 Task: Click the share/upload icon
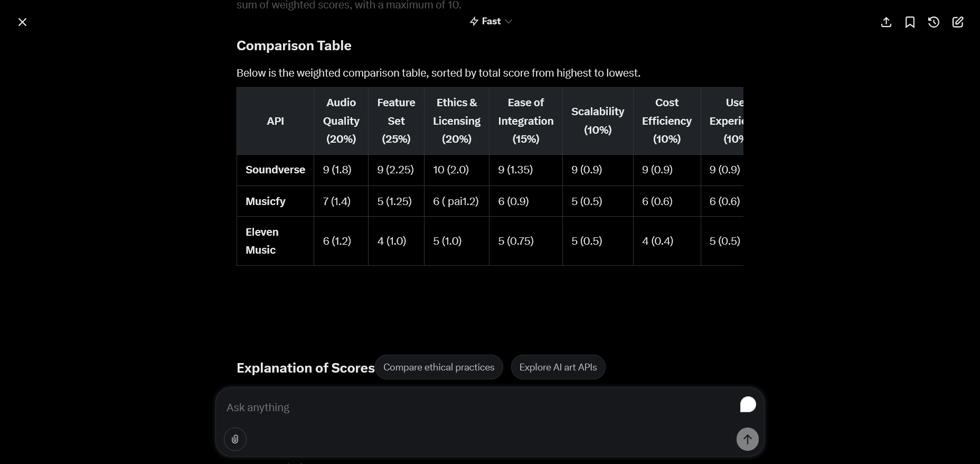point(887,22)
